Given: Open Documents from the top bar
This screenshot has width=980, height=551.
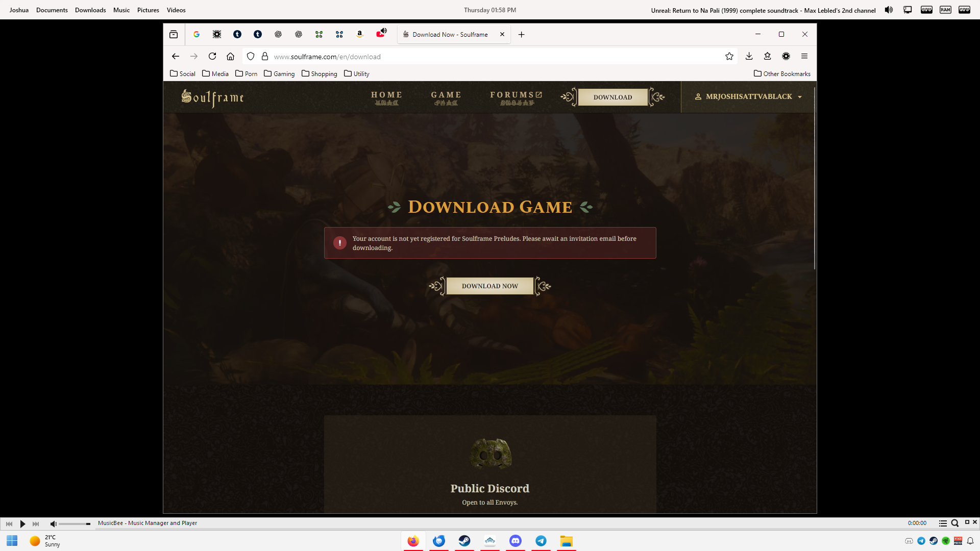Looking at the screenshot, I should pos(52,10).
